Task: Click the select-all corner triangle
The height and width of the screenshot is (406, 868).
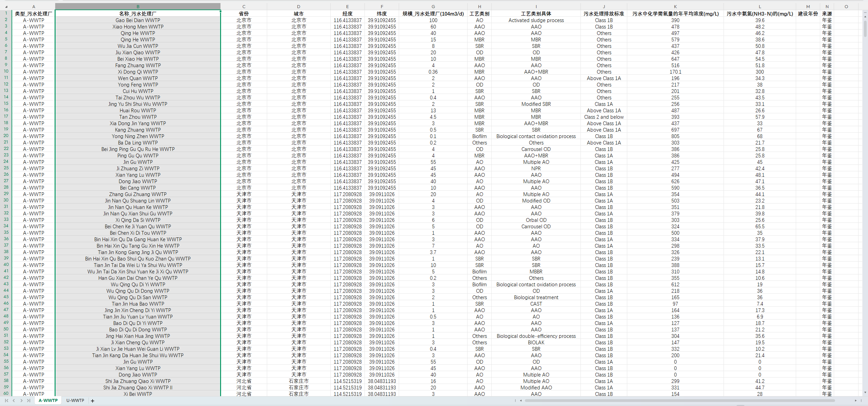Action: pyautogui.click(x=6, y=6)
